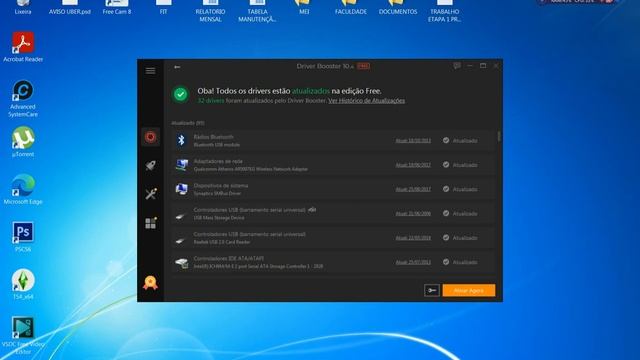The width and height of the screenshot is (640, 360).
Task: Open the FACULDADE desktop folder
Action: click(x=351, y=8)
